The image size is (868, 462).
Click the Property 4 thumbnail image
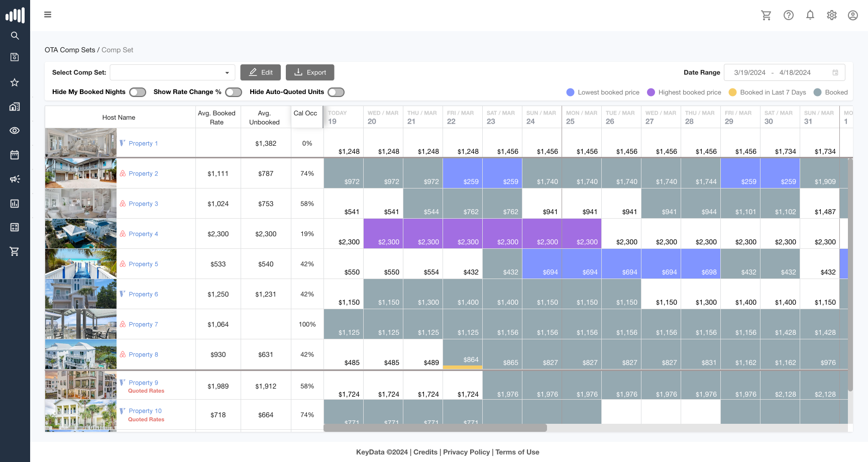(x=80, y=233)
